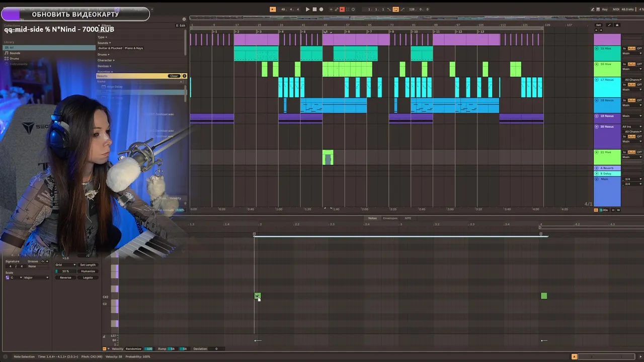Image resolution: width=644 pixels, height=362 pixels.
Task: Click the Reverse button
Action: 65,278
